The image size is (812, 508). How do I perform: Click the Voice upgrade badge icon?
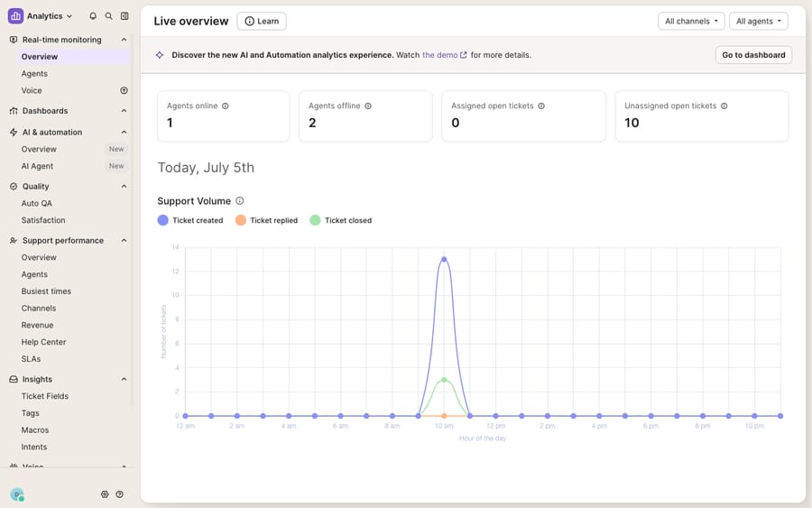pyautogui.click(x=124, y=90)
